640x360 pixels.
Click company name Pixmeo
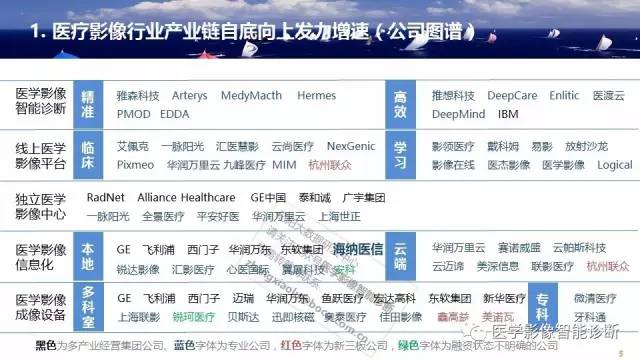135,165
